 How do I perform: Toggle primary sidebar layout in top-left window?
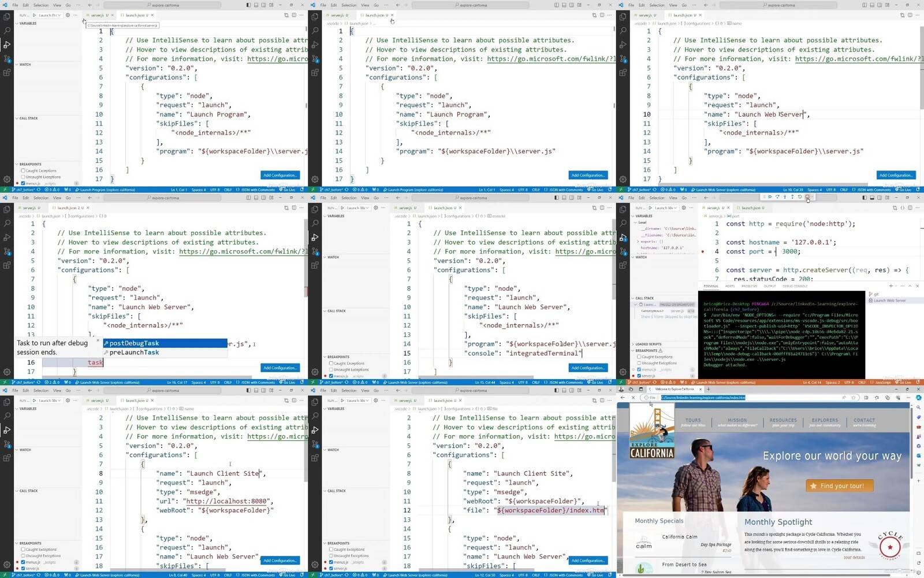248,5
